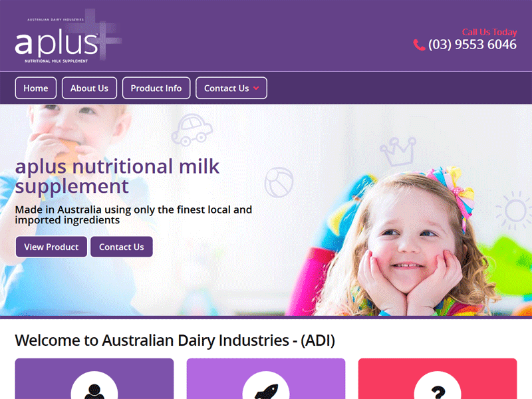Click the Contact Us button in the banner

(x=122, y=247)
